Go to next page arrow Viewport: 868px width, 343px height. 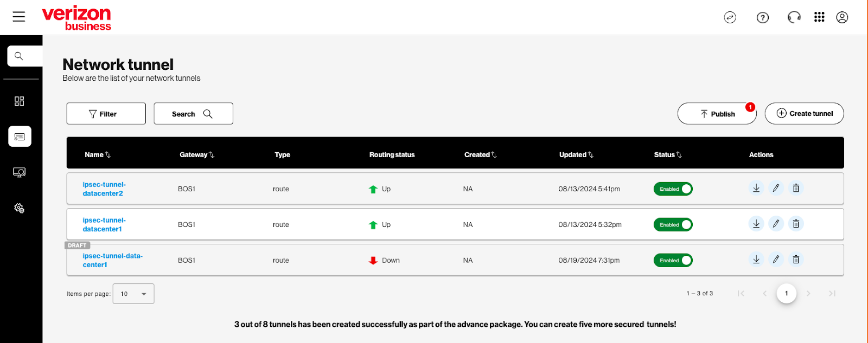pos(808,294)
